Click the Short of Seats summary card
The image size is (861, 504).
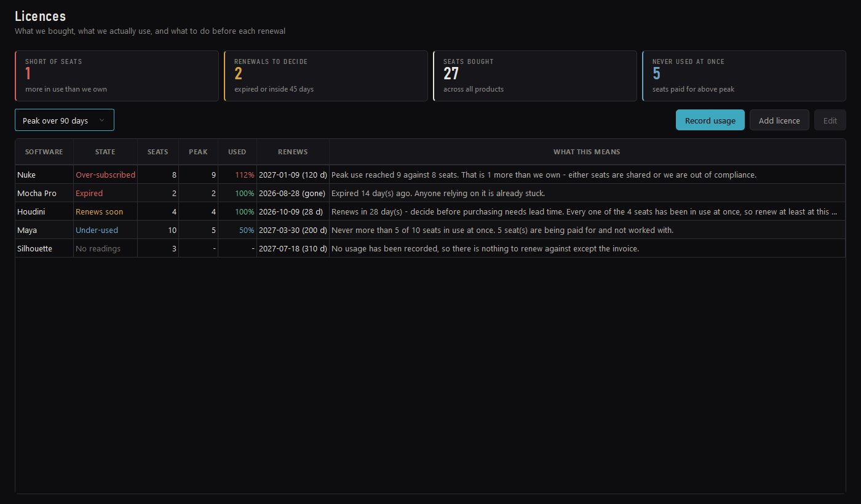click(x=117, y=76)
